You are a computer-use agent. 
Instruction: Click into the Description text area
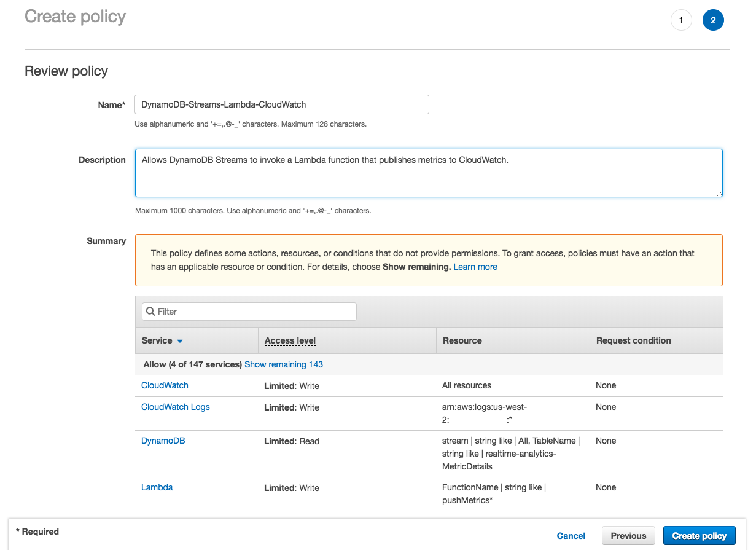coord(429,173)
